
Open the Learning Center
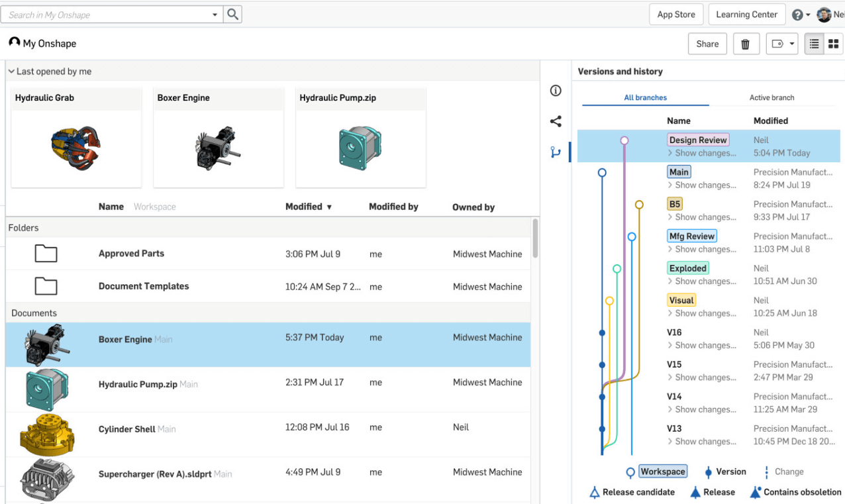[746, 14]
